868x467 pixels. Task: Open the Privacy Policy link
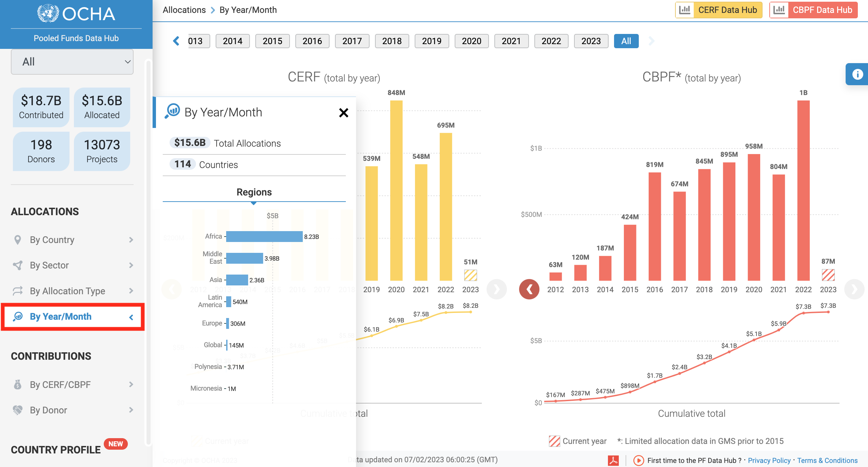769,461
